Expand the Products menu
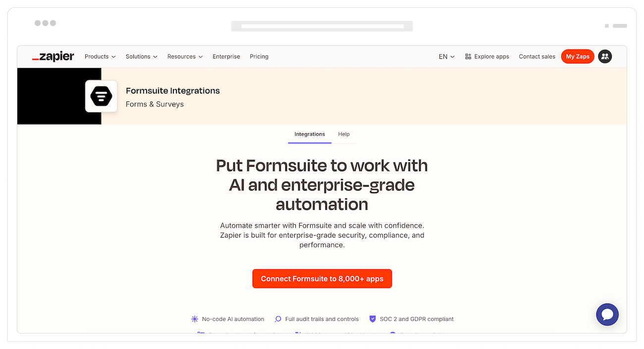Viewport: 644px width, 349px height. (x=100, y=56)
